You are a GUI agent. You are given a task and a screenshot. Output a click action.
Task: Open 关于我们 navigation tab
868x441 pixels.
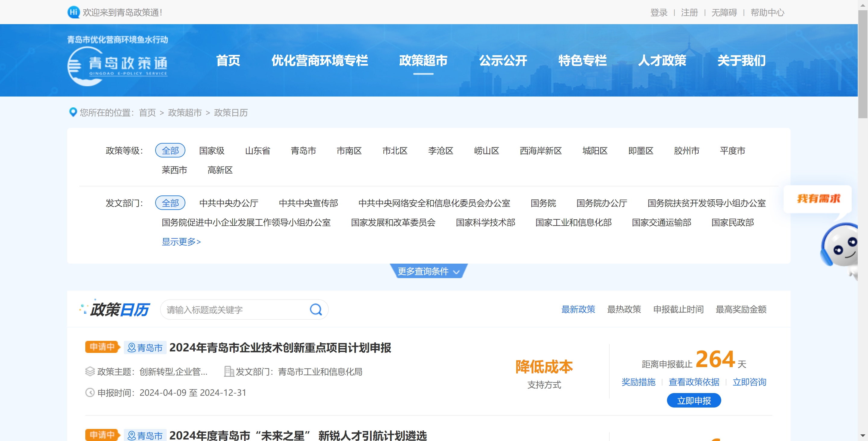[741, 61]
